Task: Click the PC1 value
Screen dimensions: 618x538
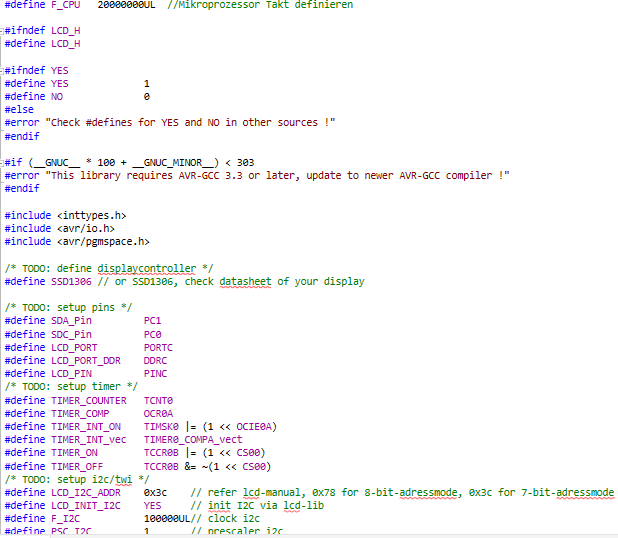Action: point(153,321)
